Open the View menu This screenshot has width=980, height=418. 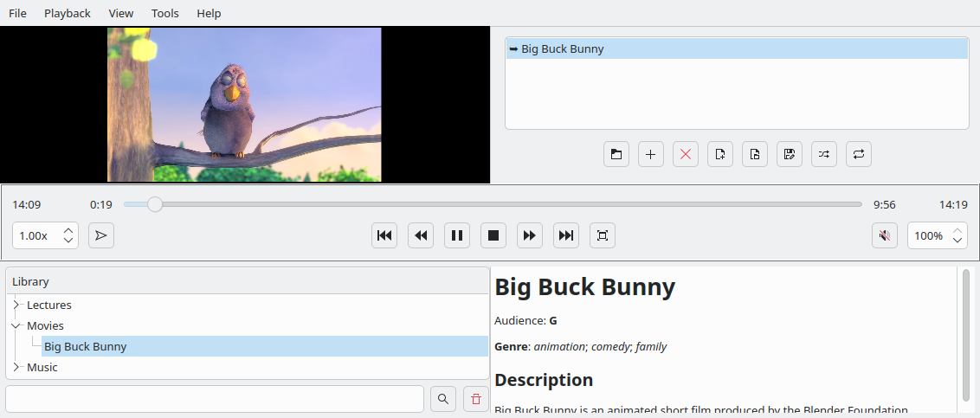(x=121, y=13)
